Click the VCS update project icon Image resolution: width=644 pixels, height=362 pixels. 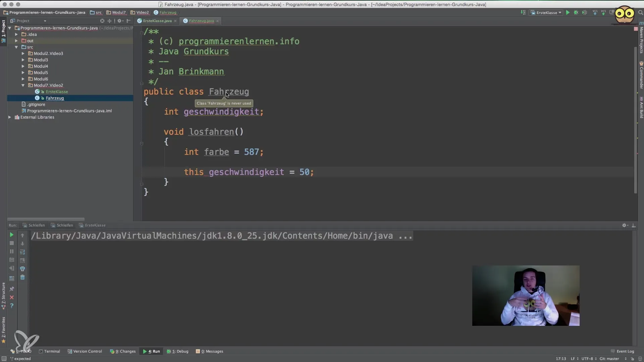(x=595, y=12)
